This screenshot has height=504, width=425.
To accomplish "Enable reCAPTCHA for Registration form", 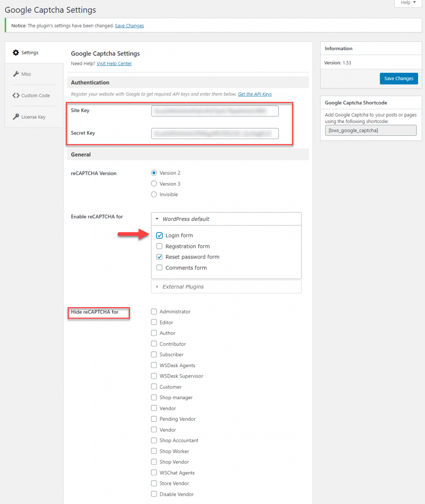I will [159, 246].
